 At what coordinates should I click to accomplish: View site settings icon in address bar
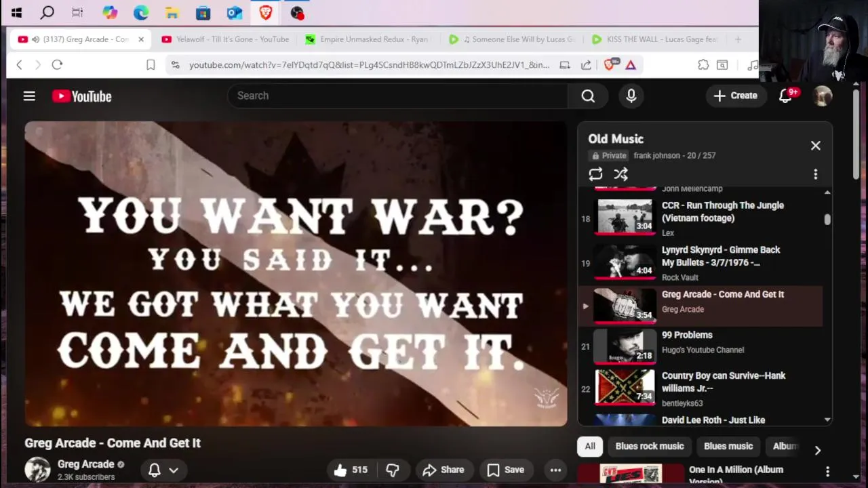(175, 64)
